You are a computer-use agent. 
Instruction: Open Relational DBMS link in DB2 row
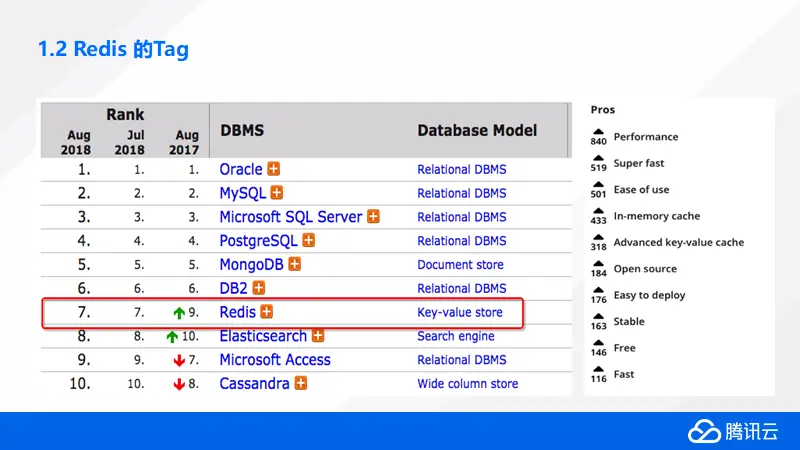462,288
